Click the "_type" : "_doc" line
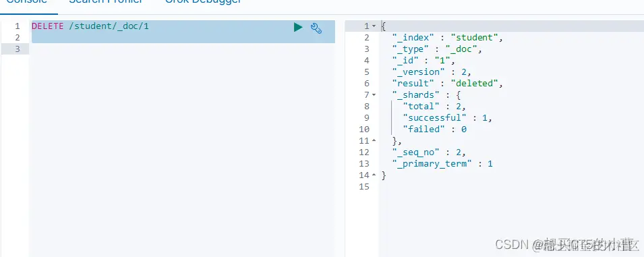 (436, 49)
